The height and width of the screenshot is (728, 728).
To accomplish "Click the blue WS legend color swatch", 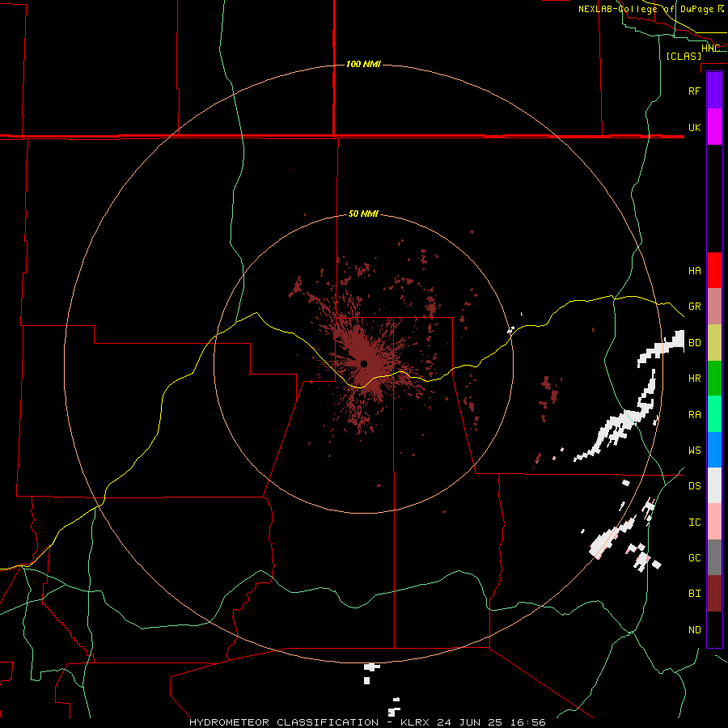I will 714,450.
